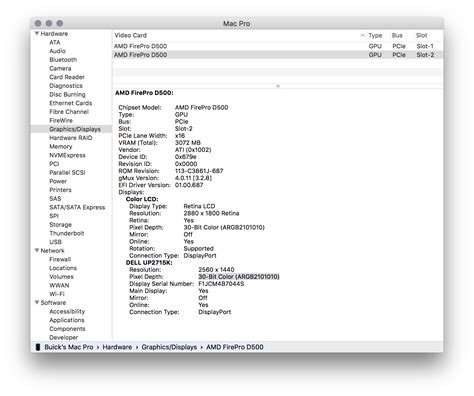Click the sort arrow beside Video Card header
Image resolution: width=474 pixels, height=396 pixels.
tap(362, 35)
